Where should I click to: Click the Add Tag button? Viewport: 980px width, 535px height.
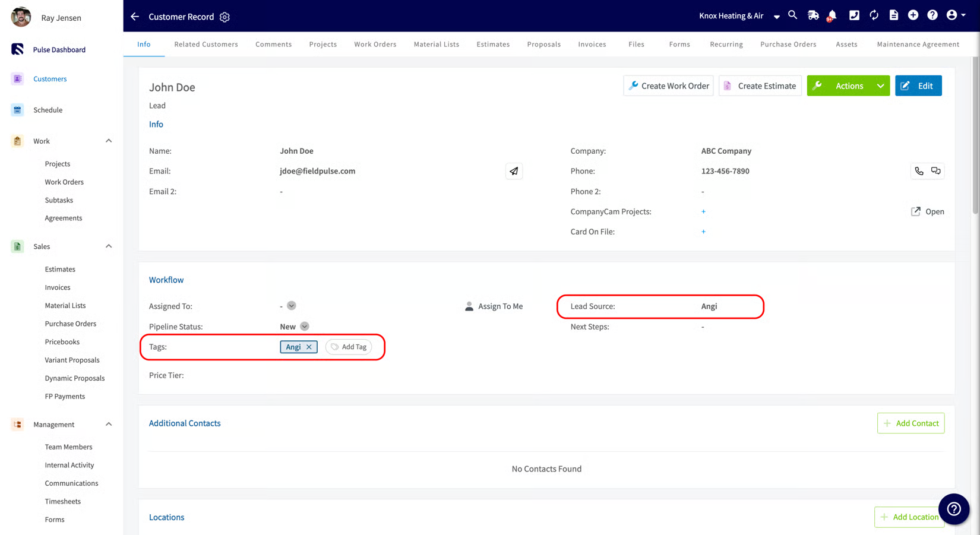[349, 347]
